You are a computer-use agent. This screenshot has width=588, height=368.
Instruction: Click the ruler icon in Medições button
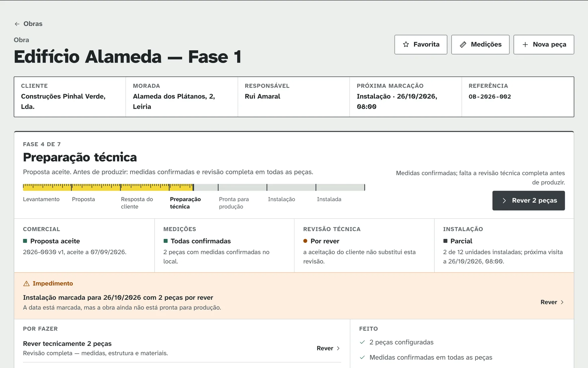(x=463, y=44)
